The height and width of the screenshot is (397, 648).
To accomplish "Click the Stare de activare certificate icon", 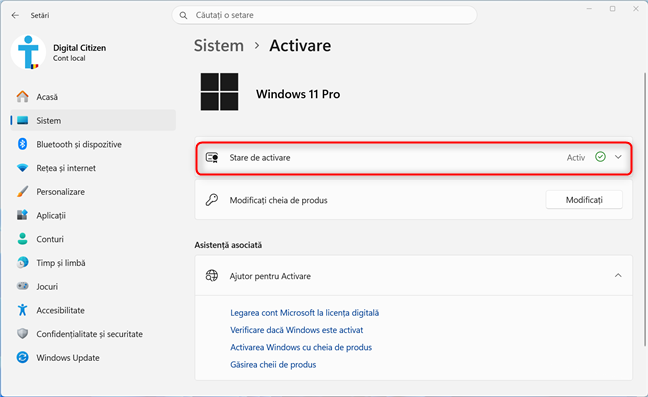I will tap(212, 157).
